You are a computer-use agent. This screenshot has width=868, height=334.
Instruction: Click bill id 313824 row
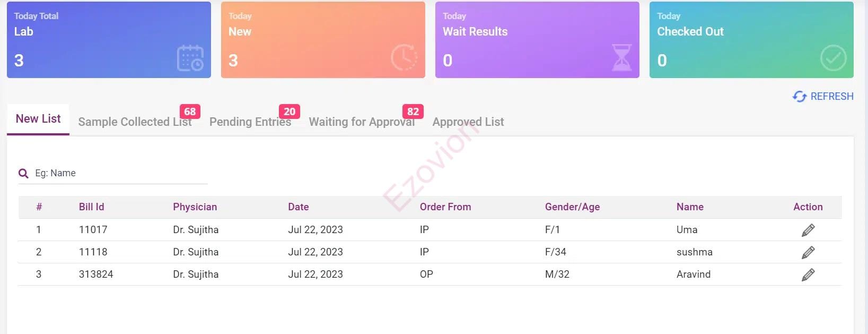tap(96, 275)
